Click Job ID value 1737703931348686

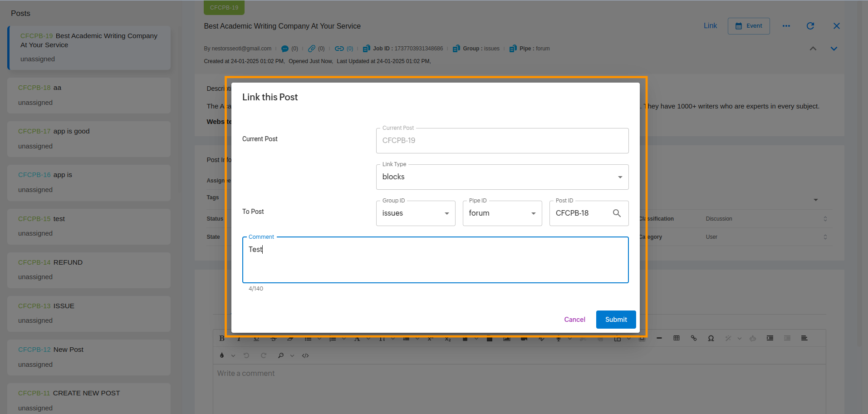(x=419, y=49)
